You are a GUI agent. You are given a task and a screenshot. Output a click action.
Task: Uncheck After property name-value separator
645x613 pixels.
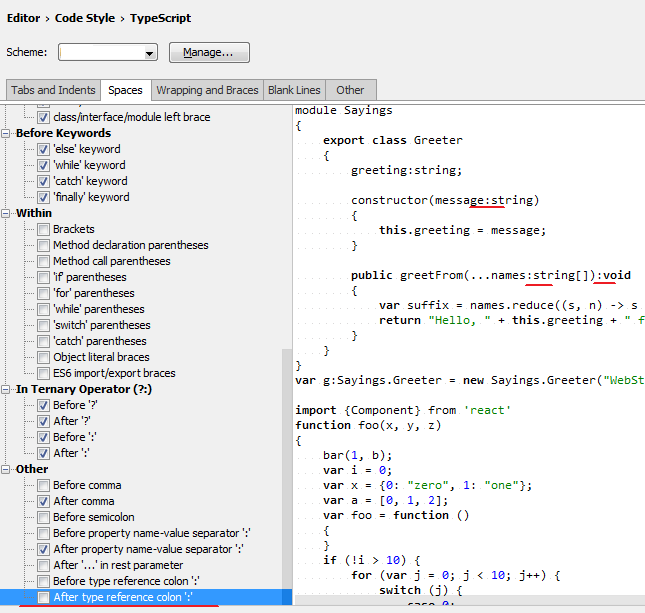(x=43, y=549)
